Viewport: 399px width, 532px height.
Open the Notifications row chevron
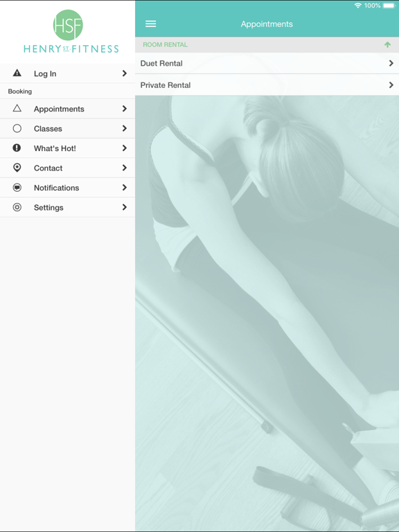[125, 187]
